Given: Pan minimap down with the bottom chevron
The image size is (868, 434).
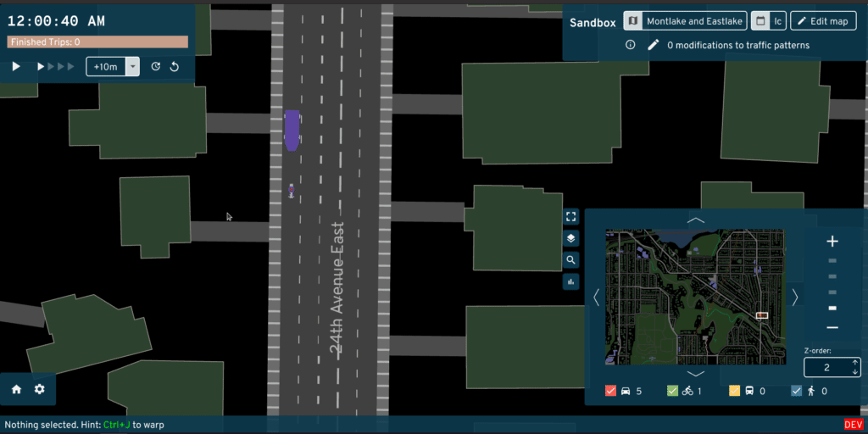Looking at the screenshot, I should (695, 374).
